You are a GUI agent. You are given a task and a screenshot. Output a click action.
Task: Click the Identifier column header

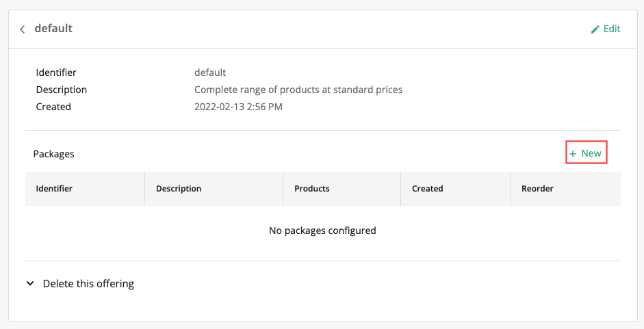(54, 189)
